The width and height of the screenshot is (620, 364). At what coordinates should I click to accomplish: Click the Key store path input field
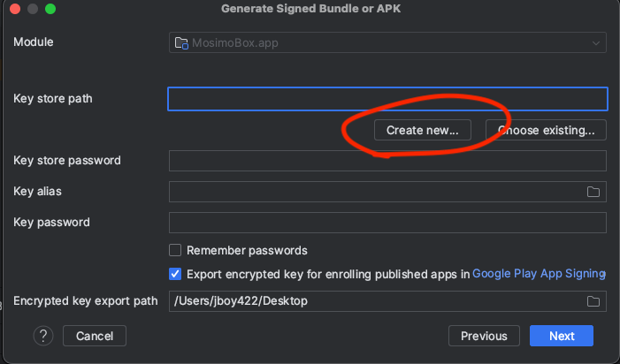pos(387,99)
